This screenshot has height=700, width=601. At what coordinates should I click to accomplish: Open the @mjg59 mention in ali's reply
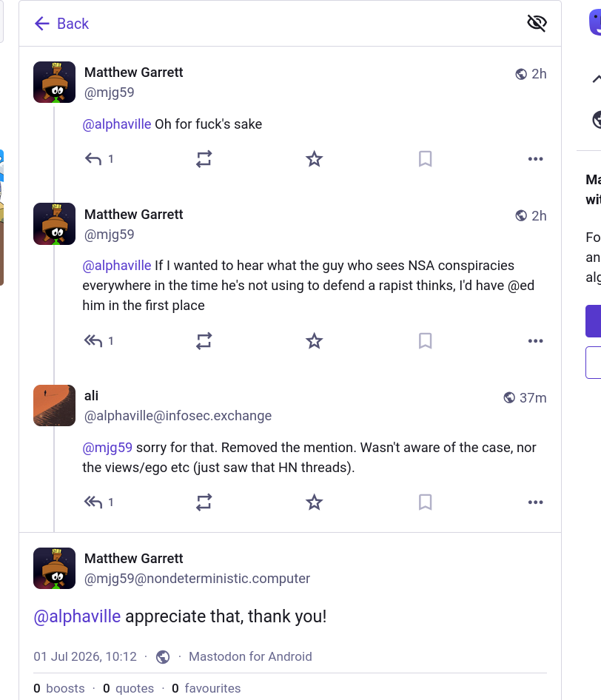[107, 448]
